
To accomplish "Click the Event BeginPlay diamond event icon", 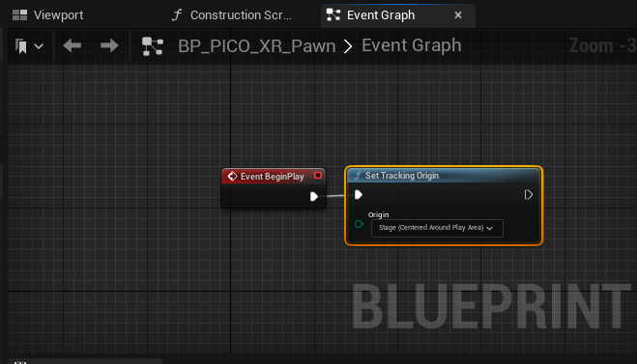I will point(232,176).
